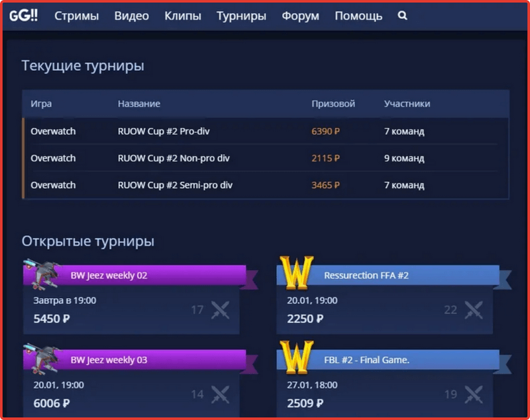Viewport: 530px width, 420px height.
Task: Open RUOW Cup #2 Pro-div tournament
Action: pyautogui.click(x=164, y=131)
